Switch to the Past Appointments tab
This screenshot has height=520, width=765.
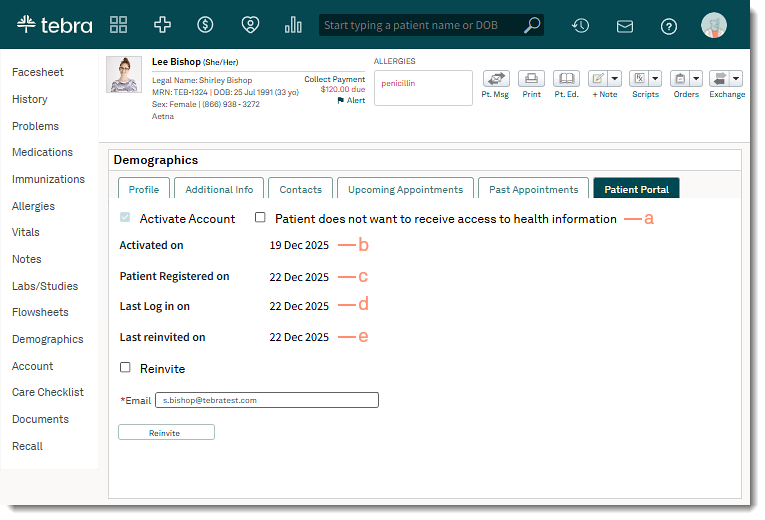point(534,189)
